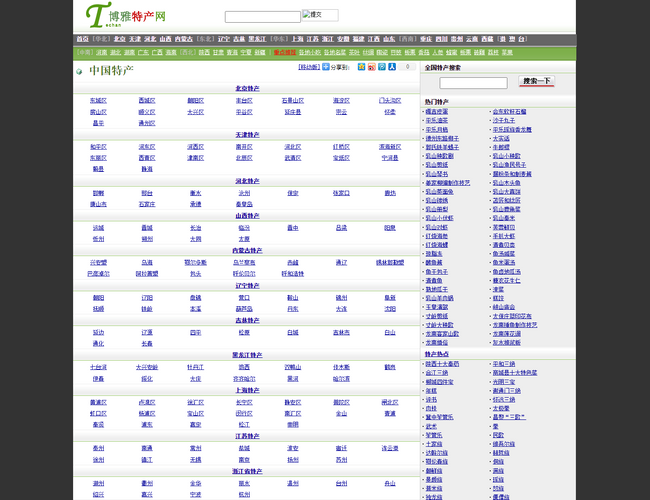Select 北京 in the top navigation bar
The image size is (650, 500).
tap(120, 39)
